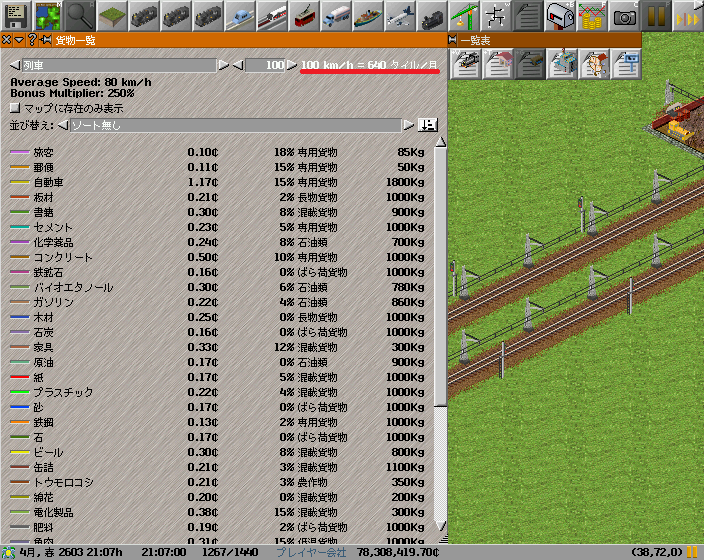Click the 郵便 goods name
Image resolution: width=704 pixels, height=560 pixels.
click(43, 167)
